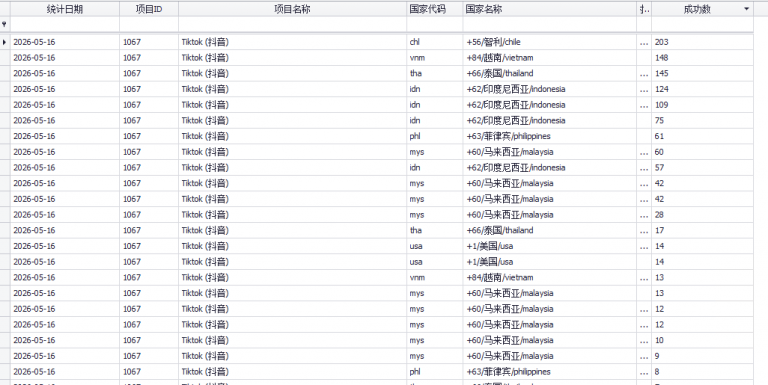This screenshot has height=385, width=768.
Task: Focus the filter field under 国家代码
Action: click(x=434, y=24)
